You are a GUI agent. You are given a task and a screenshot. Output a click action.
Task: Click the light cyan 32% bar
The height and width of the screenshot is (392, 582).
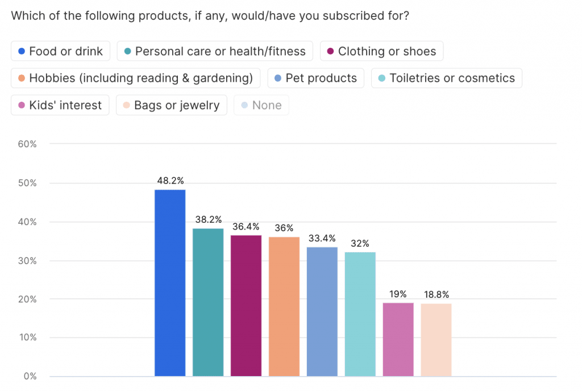point(360,314)
